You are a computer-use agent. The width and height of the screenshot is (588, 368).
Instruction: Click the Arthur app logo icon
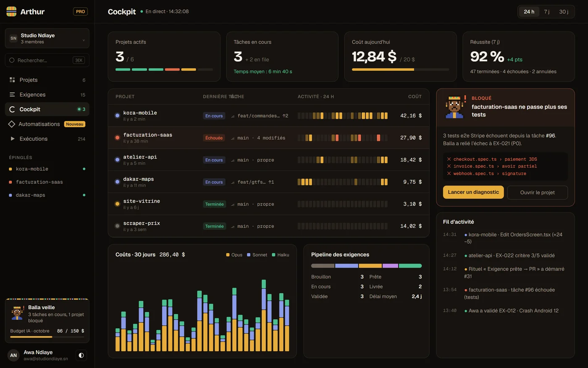(x=11, y=11)
